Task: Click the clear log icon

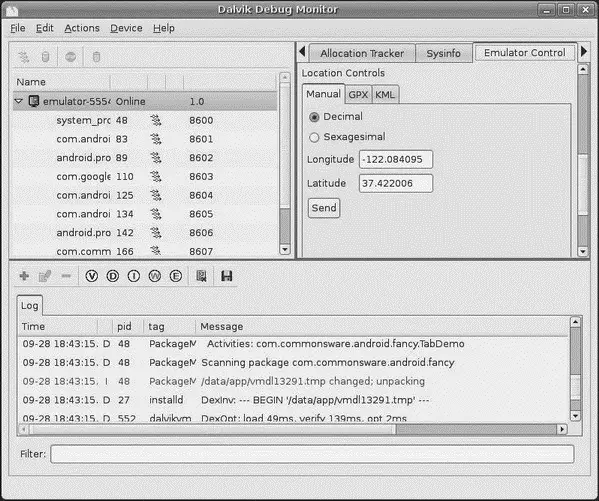Action: tap(201, 276)
